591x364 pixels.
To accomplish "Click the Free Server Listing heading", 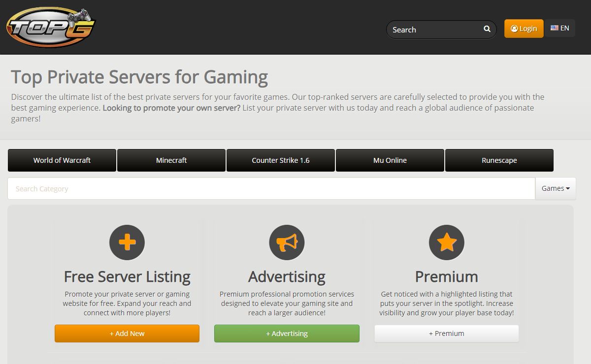I will pyautogui.click(x=127, y=277).
